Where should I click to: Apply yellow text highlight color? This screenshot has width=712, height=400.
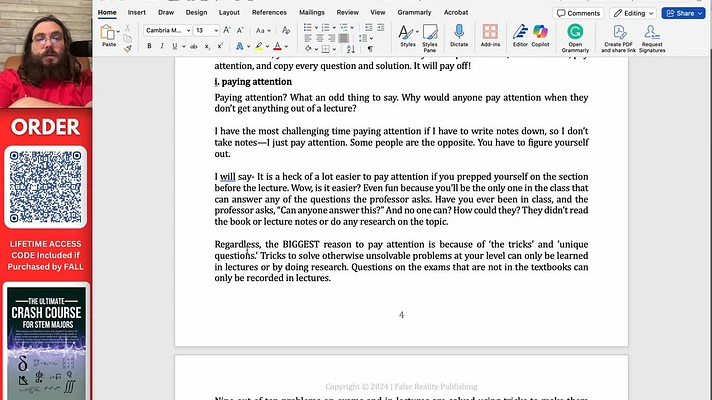tap(259, 46)
